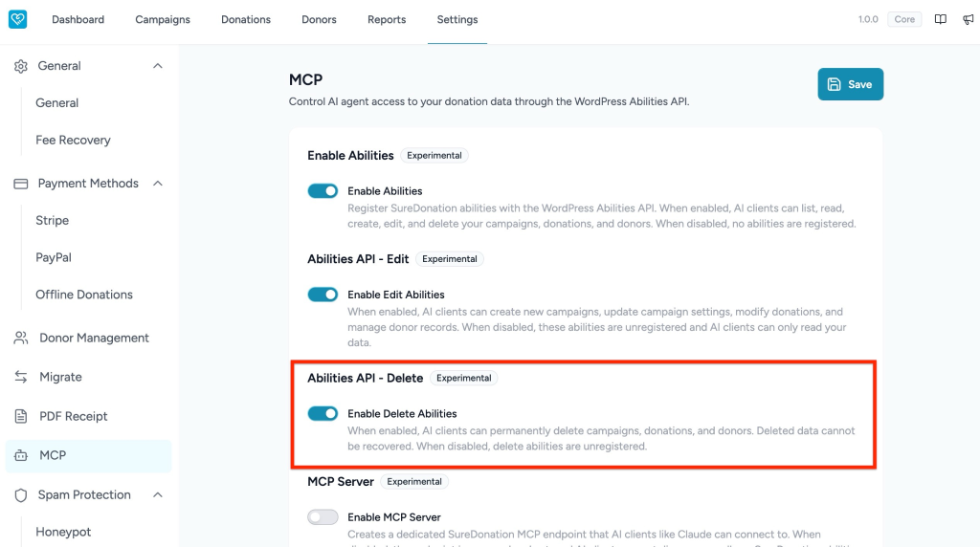Open the announcements megaphone icon
980x547 pixels.
(969, 19)
